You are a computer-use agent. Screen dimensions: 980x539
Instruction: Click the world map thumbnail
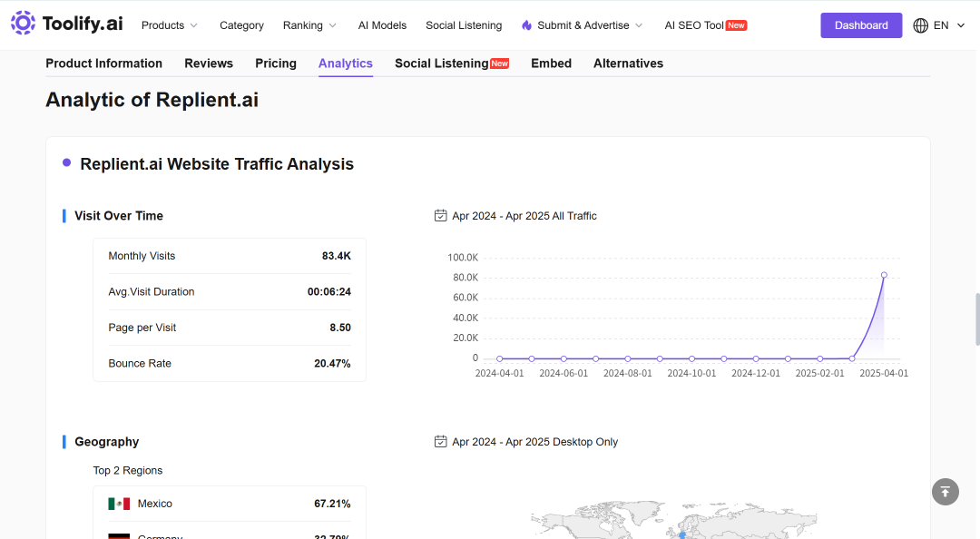tap(673, 520)
